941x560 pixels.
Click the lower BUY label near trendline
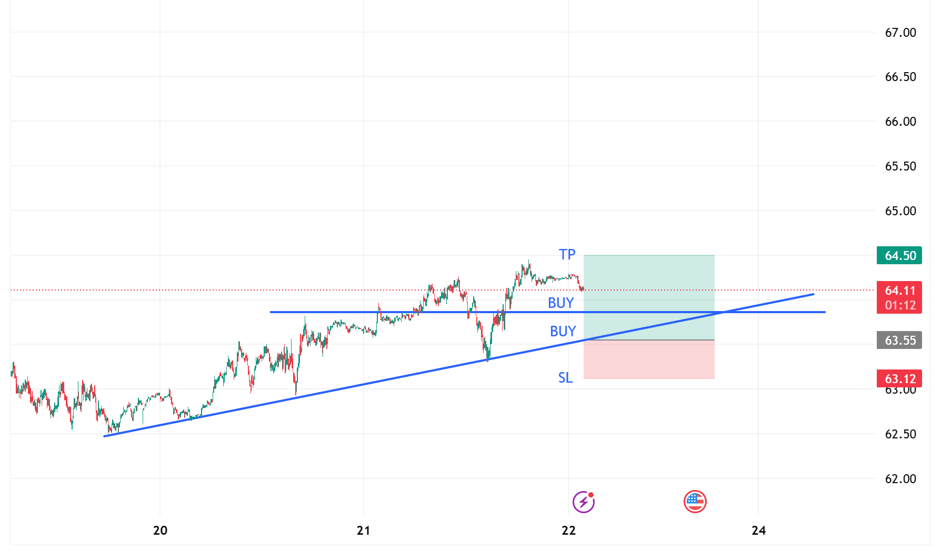click(x=563, y=332)
